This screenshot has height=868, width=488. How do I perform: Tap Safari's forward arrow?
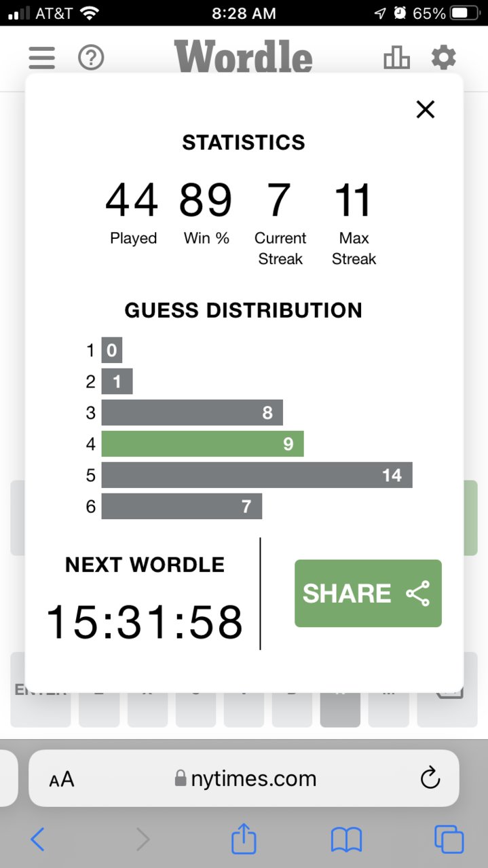143,840
